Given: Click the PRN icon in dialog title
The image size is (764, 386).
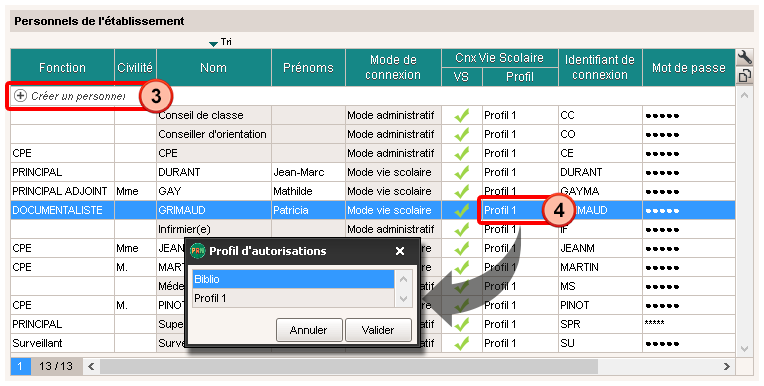Looking at the screenshot, I should (x=198, y=251).
